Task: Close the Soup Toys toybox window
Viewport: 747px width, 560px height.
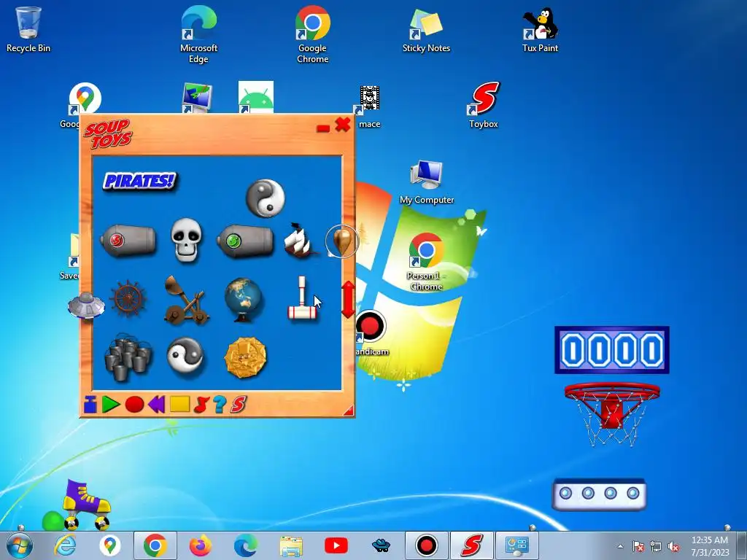Action: pos(343,125)
